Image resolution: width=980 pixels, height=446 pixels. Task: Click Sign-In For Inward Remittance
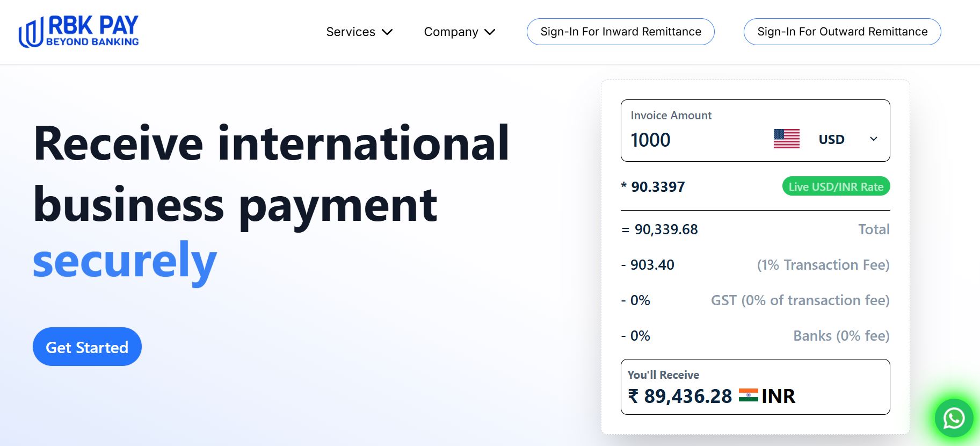click(620, 32)
